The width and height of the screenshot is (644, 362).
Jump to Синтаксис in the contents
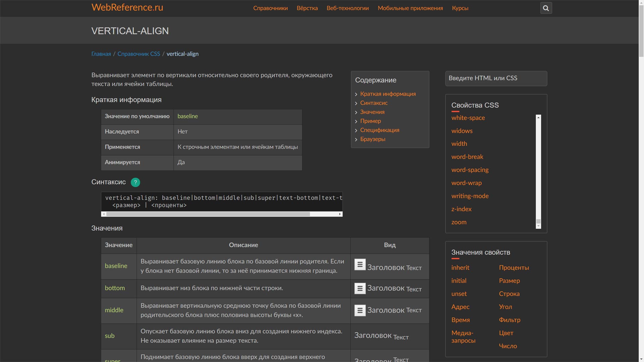tap(374, 103)
